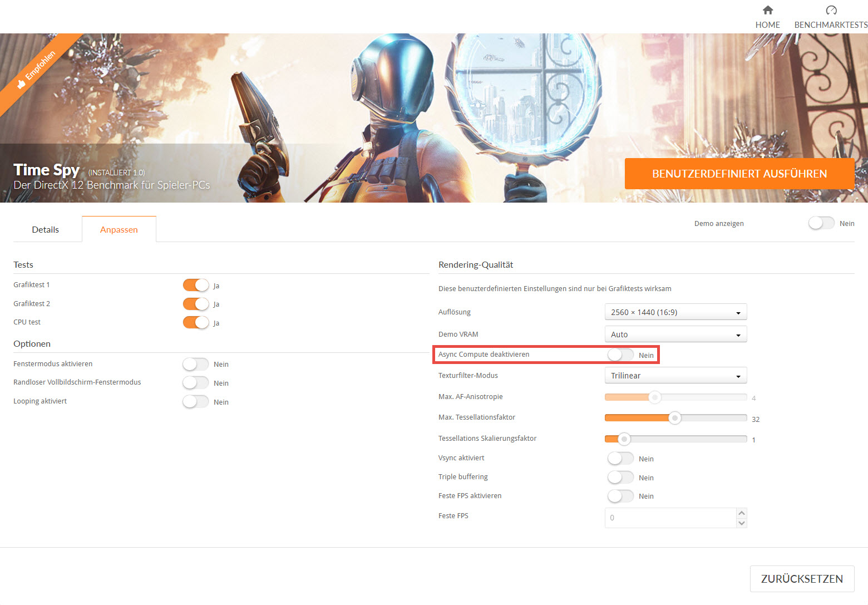
Task: Switch on Async Compute deaktivieren
Action: click(620, 355)
